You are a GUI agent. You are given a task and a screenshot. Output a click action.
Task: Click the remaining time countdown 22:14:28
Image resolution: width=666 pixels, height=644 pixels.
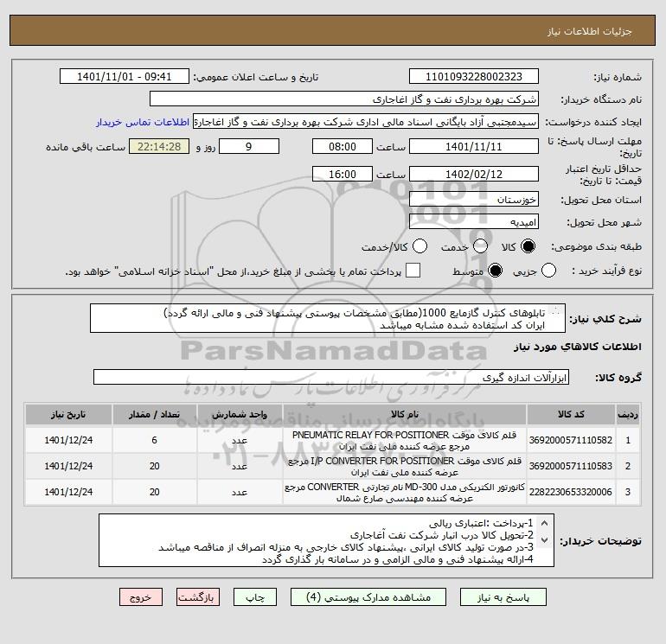point(159,146)
